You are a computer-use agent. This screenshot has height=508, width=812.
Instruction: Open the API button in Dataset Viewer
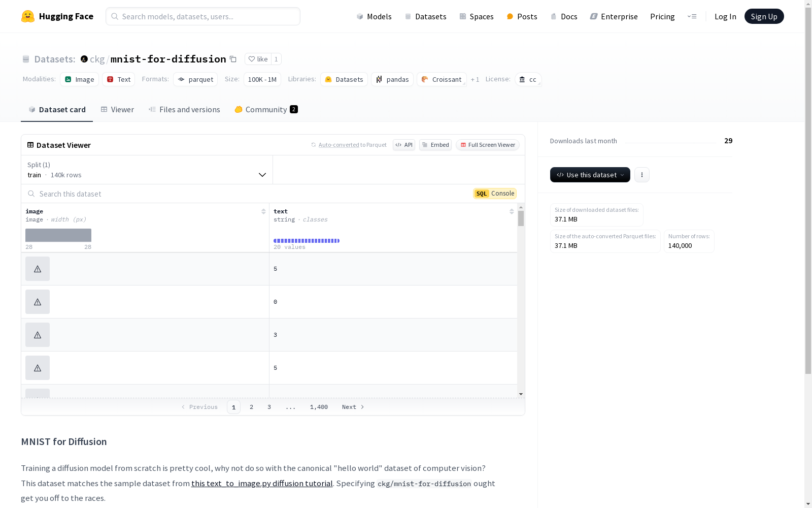tap(404, 145)
